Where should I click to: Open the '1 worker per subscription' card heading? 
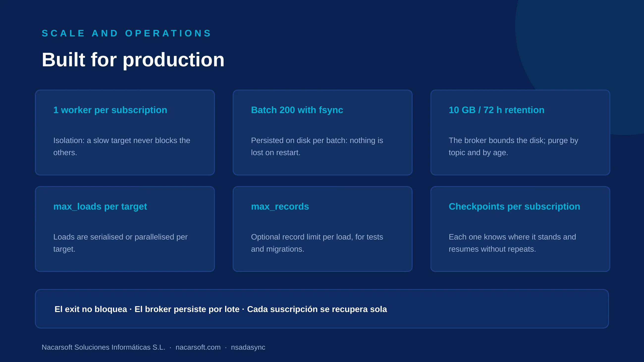[110, 110]
